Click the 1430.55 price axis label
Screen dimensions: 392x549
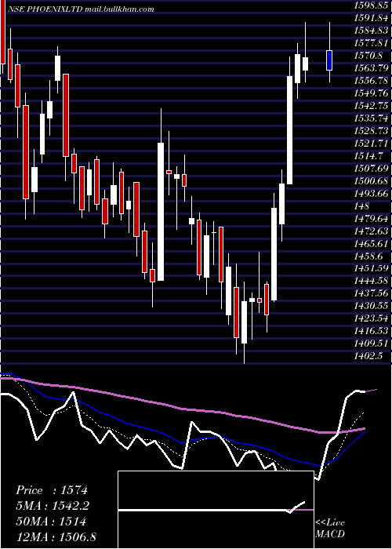click(x=372, y=307)
